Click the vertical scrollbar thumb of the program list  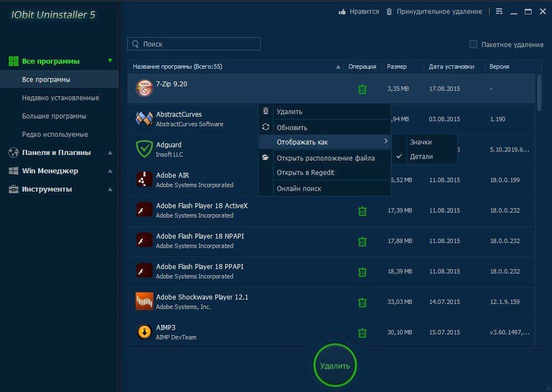[539, 93]
